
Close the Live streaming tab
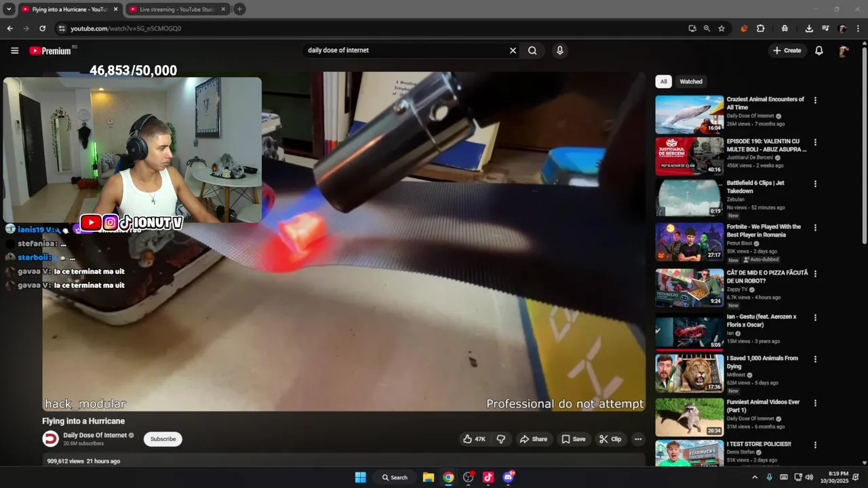coord(223,9)
